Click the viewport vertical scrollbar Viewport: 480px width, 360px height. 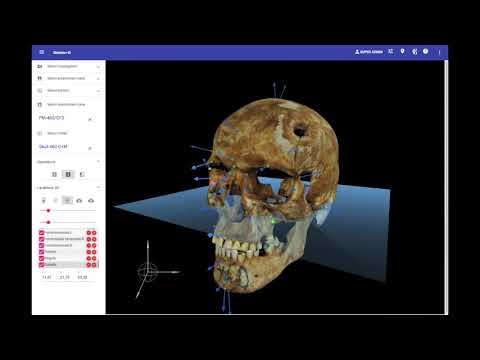click(446, 187)
